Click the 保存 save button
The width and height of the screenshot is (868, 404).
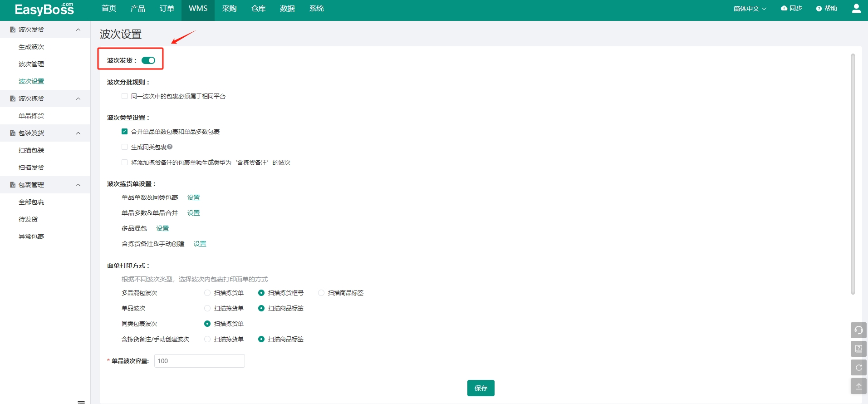(x=481, y=388)
